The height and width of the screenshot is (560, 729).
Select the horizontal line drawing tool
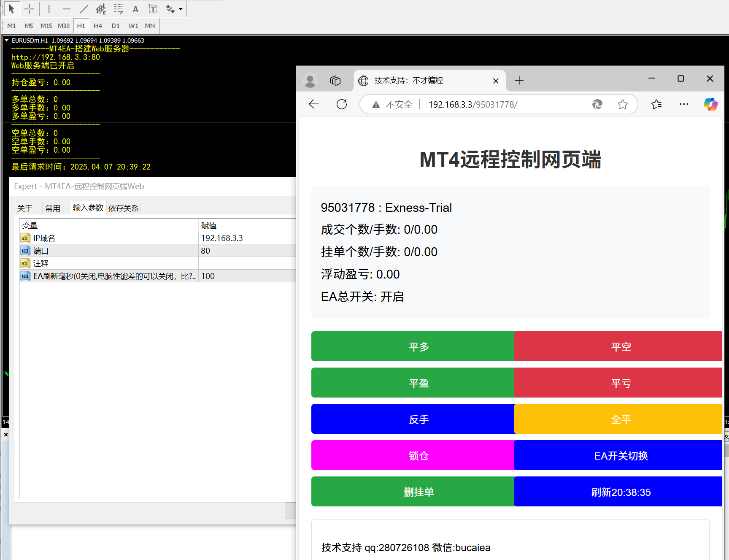(x=66, y=9)
